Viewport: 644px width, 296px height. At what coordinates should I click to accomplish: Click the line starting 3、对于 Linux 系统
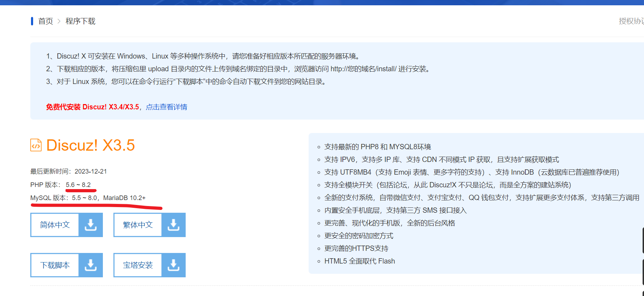click(186, 81)
